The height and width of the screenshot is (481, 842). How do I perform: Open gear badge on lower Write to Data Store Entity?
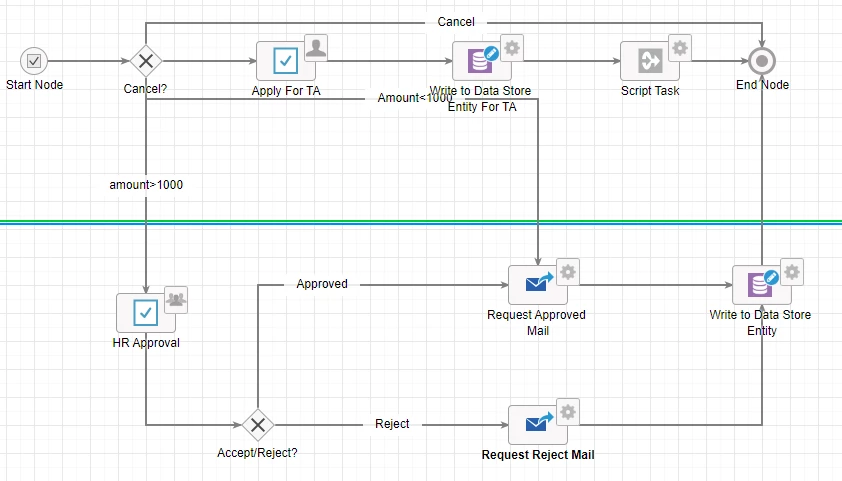tap(792, 272)
